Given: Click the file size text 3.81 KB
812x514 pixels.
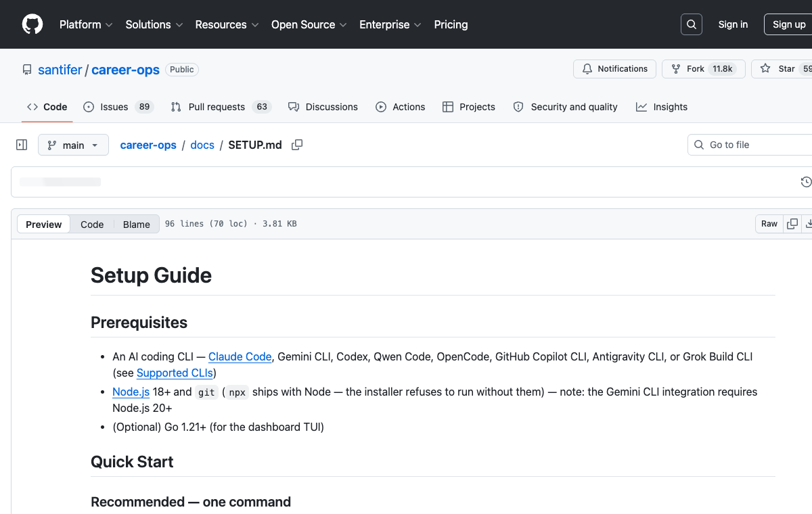Looking at the screenshot, I should coord(279,224).
